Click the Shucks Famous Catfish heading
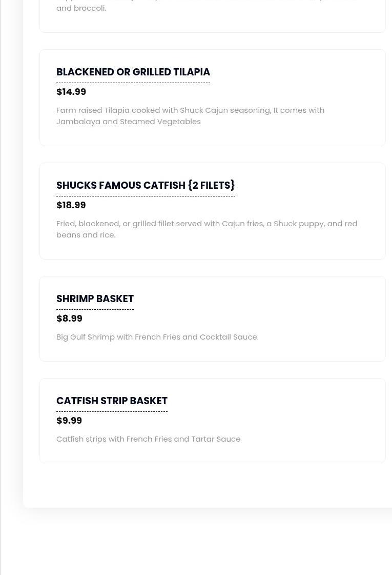The height and width of the screenshot is (575, 392). coord(146,185)
